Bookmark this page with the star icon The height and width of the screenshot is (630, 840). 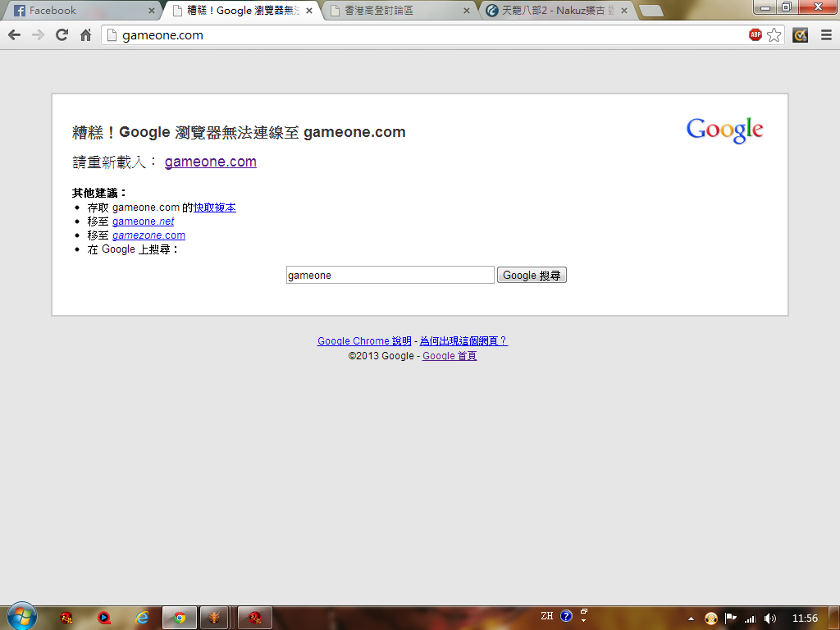pyautogui.click(x=774, y=35)
